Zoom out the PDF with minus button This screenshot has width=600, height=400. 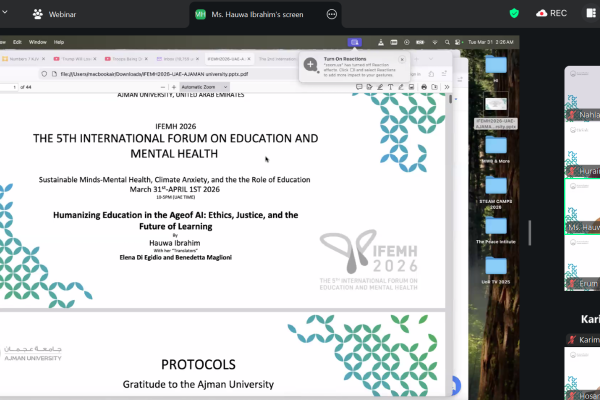[x=163, y=87]
